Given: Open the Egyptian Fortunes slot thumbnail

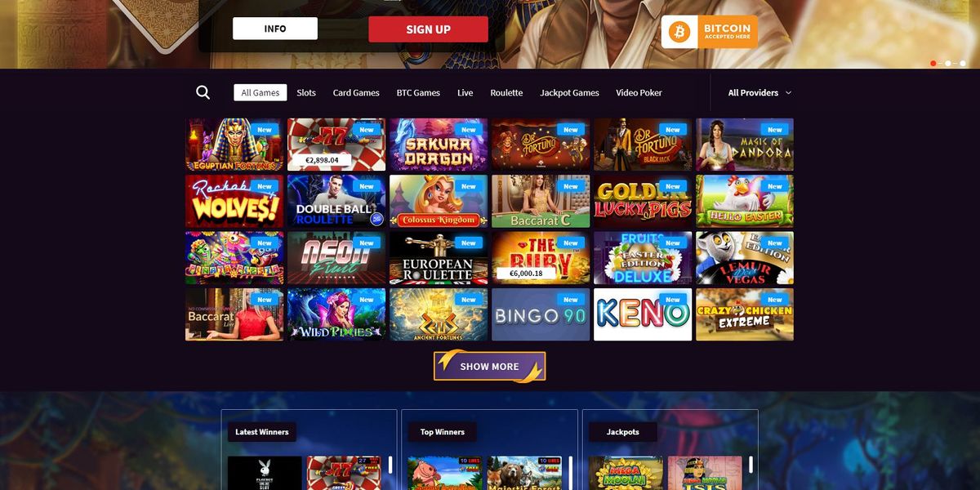Looking at the screenshot, I should coord(234,145).
